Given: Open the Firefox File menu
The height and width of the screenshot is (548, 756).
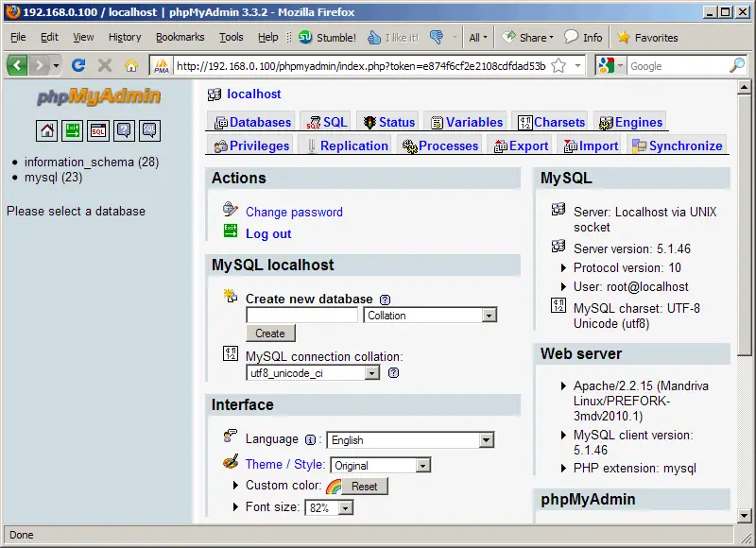Looking at the screenshot, I should click(x=18, y=37).
